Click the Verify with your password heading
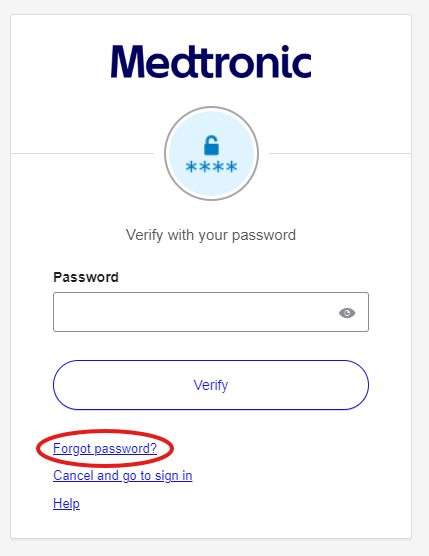 (x=211, y=235)
